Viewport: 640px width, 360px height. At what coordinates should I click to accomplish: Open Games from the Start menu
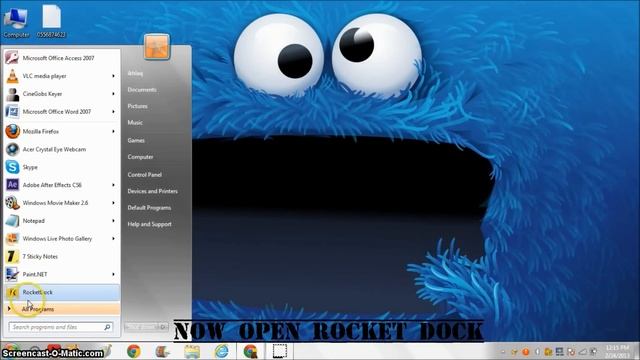tap(136, 140)
